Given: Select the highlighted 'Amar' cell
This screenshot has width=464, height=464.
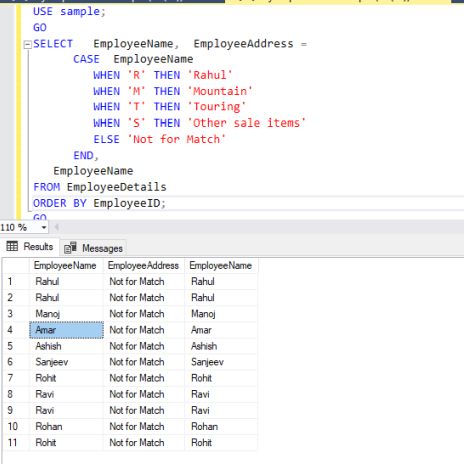Looking at the screenshot, I should coord(66,330).
